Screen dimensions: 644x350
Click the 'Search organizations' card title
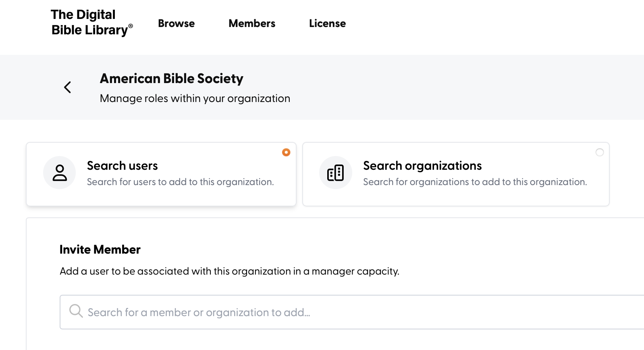[x=422, y=166]
